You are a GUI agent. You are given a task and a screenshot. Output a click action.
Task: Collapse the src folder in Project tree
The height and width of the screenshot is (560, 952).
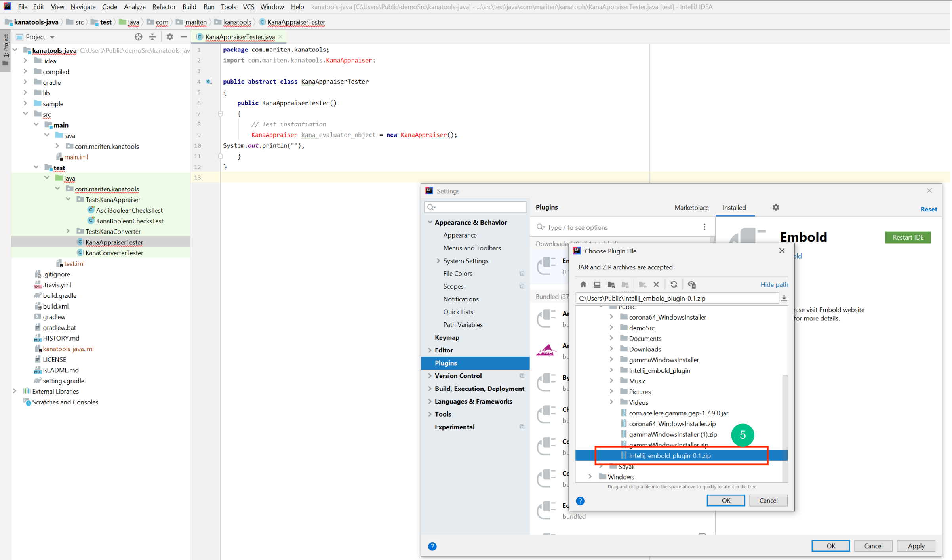coord(25,114)
